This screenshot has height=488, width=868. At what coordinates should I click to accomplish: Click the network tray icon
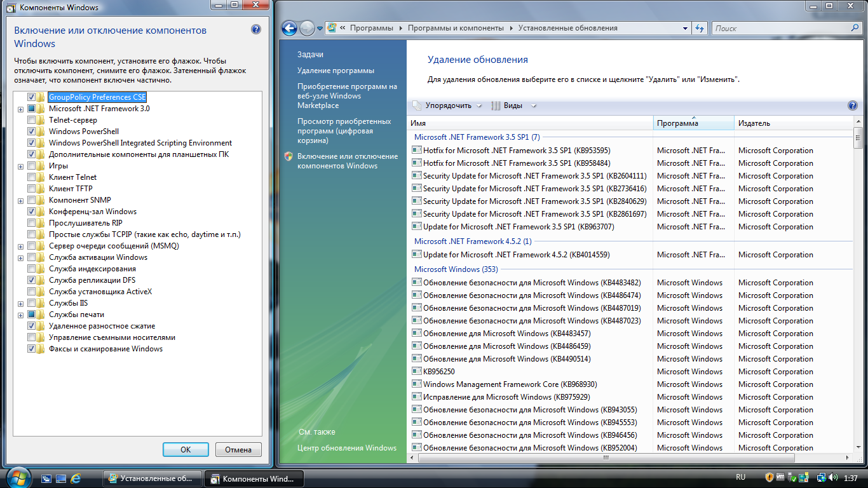pyautogui.click(x=821, y=477)
